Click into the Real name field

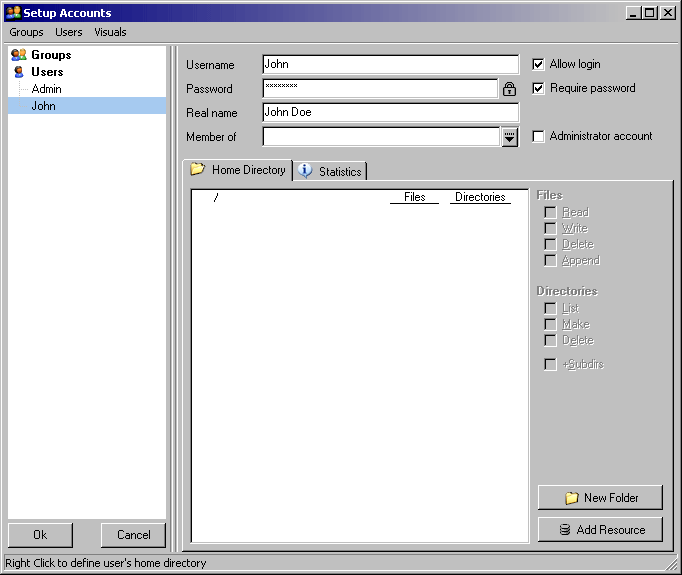391,112
